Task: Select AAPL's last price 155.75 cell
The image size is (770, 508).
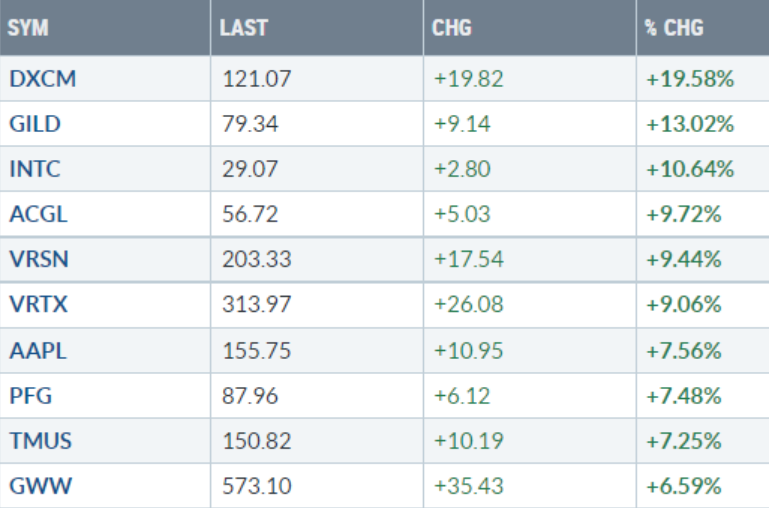Action: click(x=256, y=350)
